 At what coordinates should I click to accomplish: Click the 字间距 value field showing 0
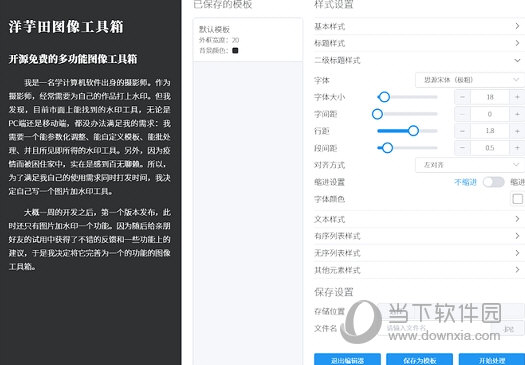click(x=490, y=114)
